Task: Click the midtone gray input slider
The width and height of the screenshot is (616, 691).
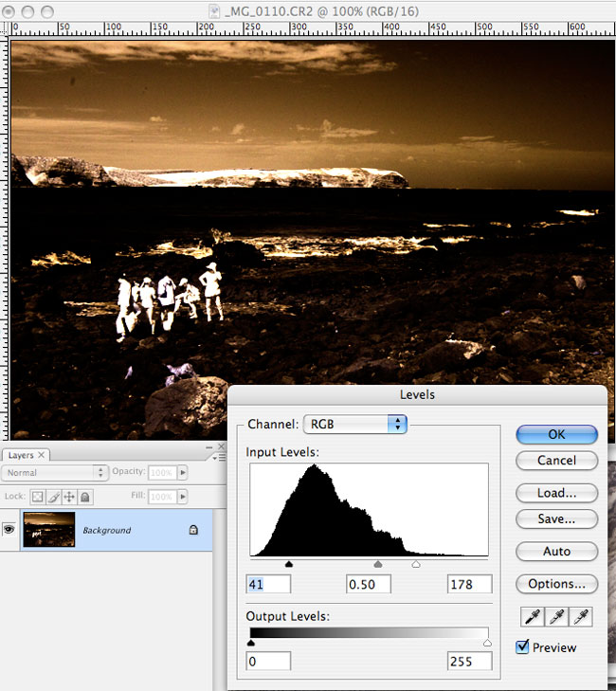Action: (378, 564)
